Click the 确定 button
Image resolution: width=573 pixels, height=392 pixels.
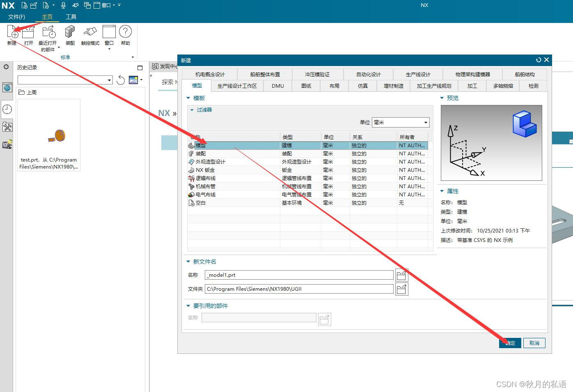tap(510, 343)
